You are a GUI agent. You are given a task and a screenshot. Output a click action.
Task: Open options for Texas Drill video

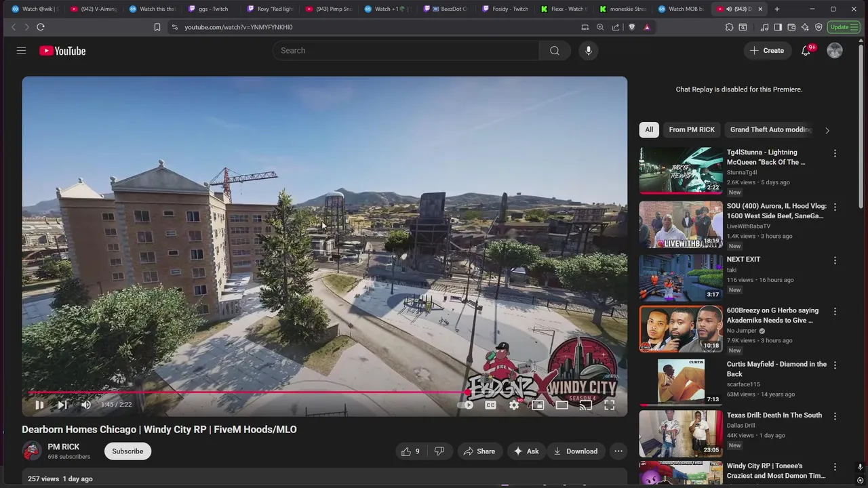pyautogui.click(x=835, y=416)
